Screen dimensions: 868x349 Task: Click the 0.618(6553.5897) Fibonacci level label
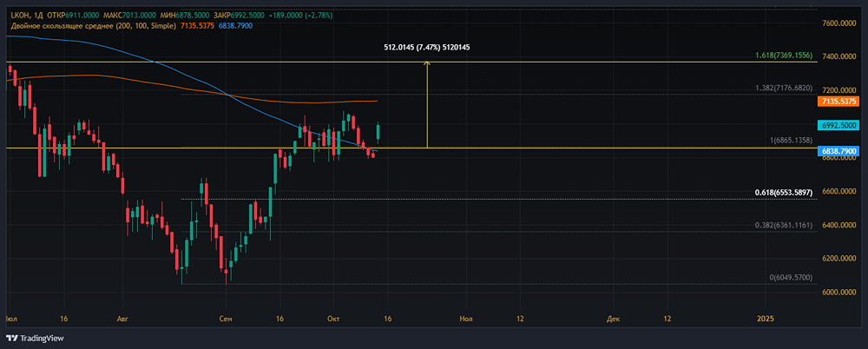tap(783, 193)
